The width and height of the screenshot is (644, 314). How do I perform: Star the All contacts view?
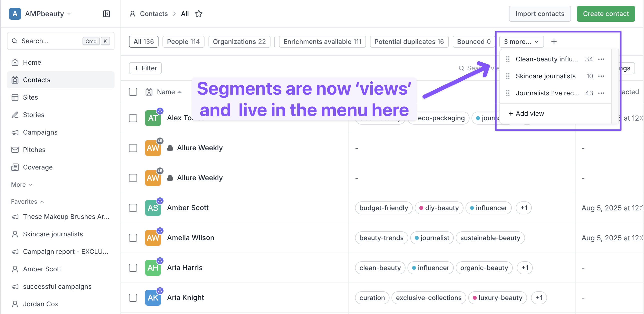[199, 14]
